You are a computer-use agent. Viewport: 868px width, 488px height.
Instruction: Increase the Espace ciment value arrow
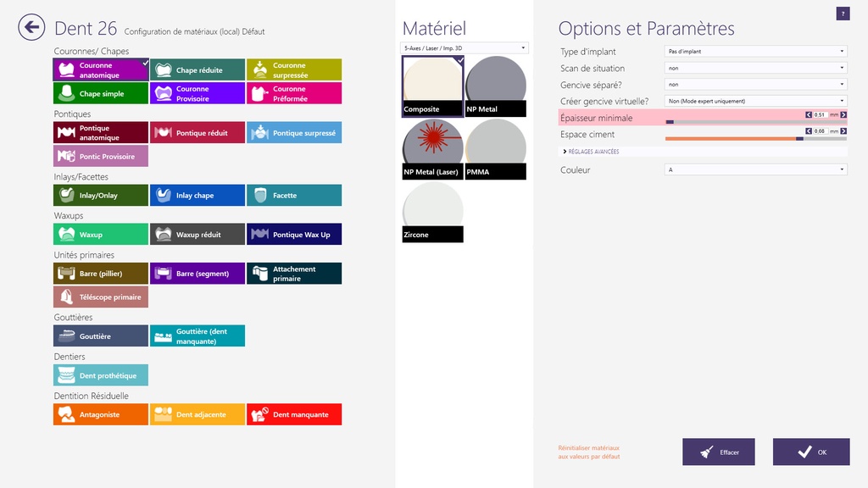(x=844, y=131)
